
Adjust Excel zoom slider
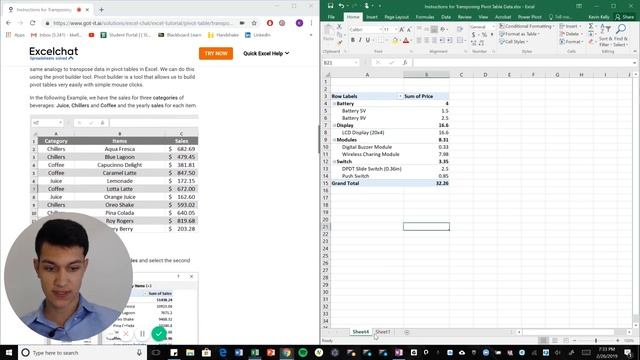pos(596,340)
